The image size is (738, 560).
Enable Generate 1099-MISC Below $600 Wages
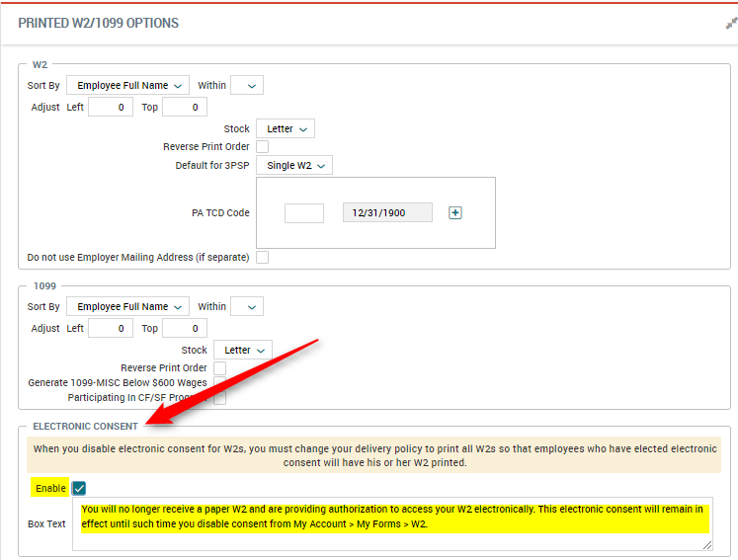[219, 383]
